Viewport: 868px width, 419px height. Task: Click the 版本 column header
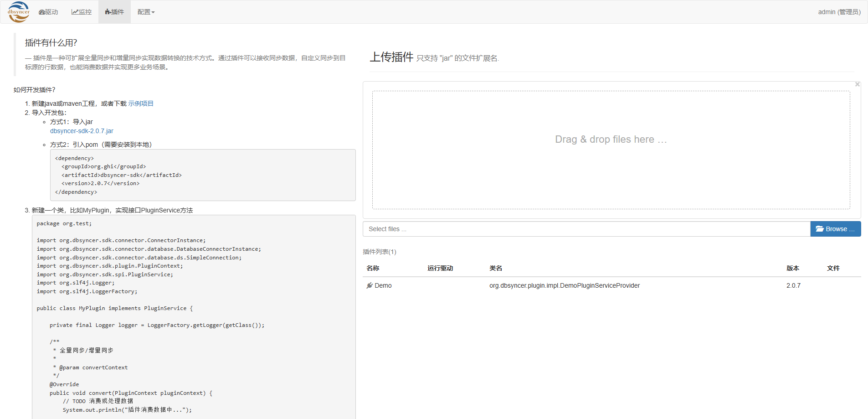(x=793, y=268)
